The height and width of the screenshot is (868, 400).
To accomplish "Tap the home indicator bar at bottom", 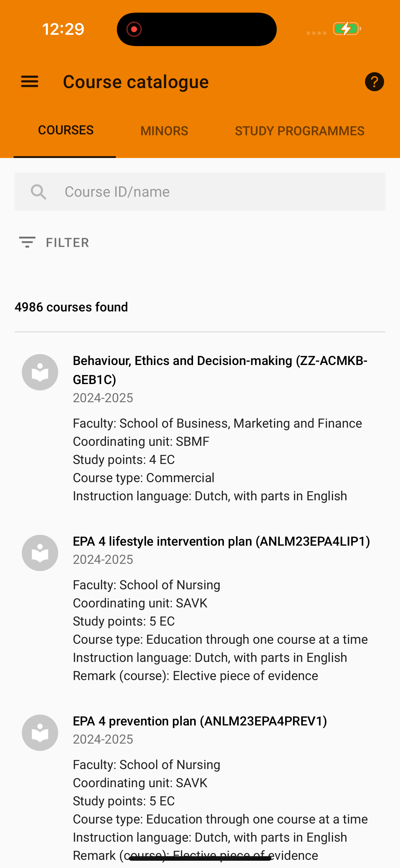I will (x=200, y=858).
